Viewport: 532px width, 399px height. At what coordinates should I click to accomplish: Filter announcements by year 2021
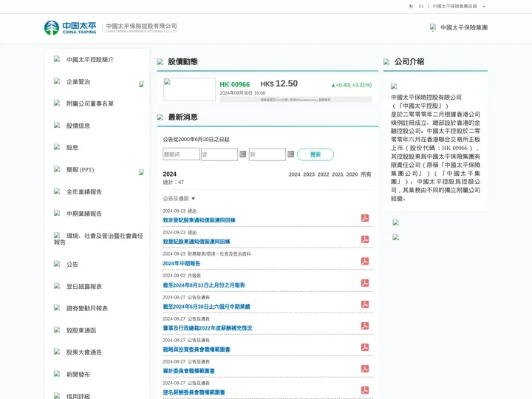338,174
